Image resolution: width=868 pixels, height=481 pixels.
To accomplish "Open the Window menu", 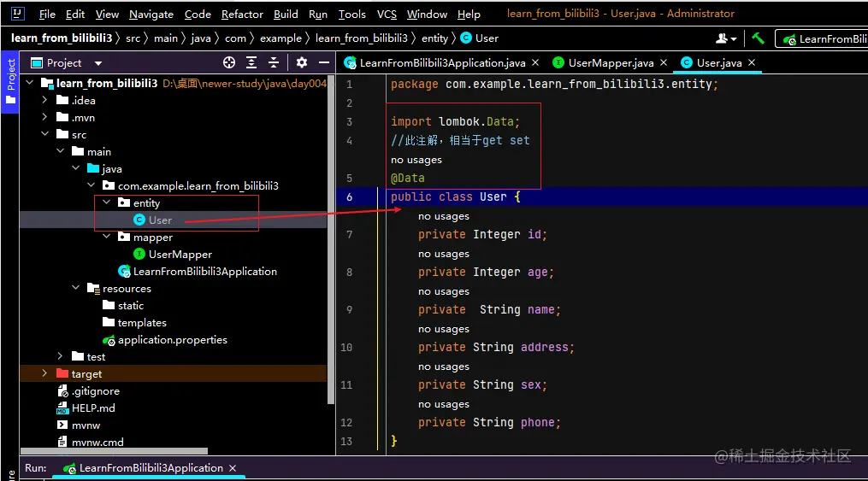I will click(x=427, y=15).
